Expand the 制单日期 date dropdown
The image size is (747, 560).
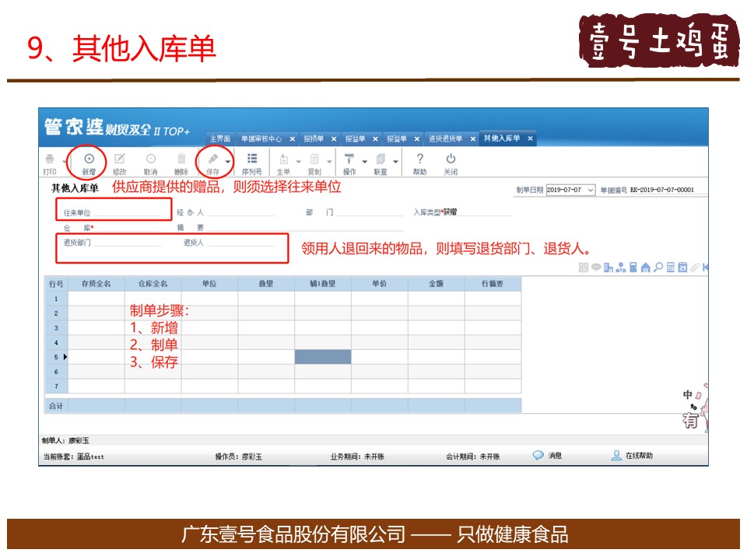591,190
